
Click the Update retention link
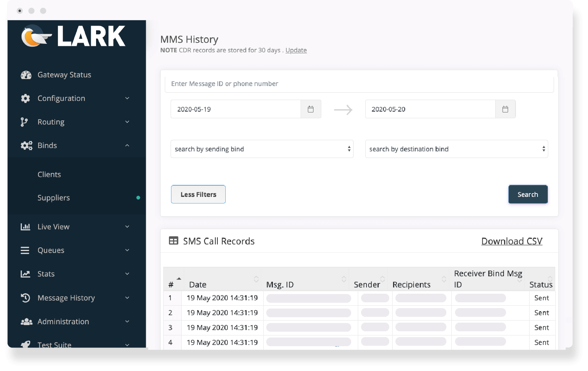coord(296,50)
